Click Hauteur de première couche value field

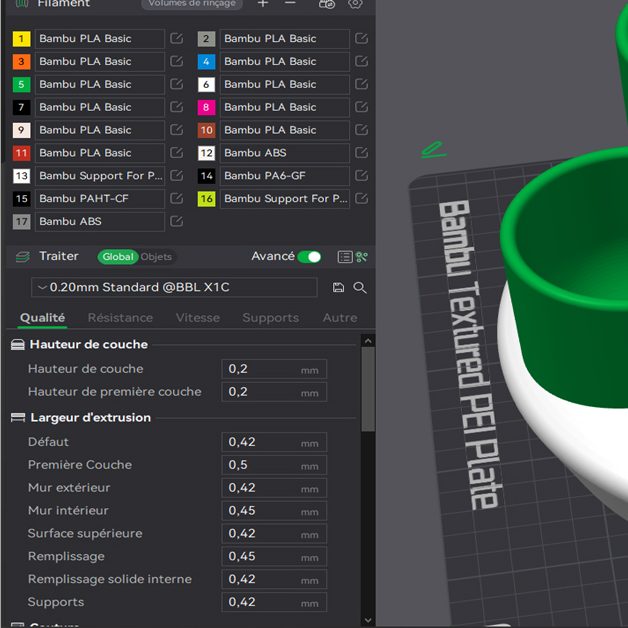(x=274, y=392)
